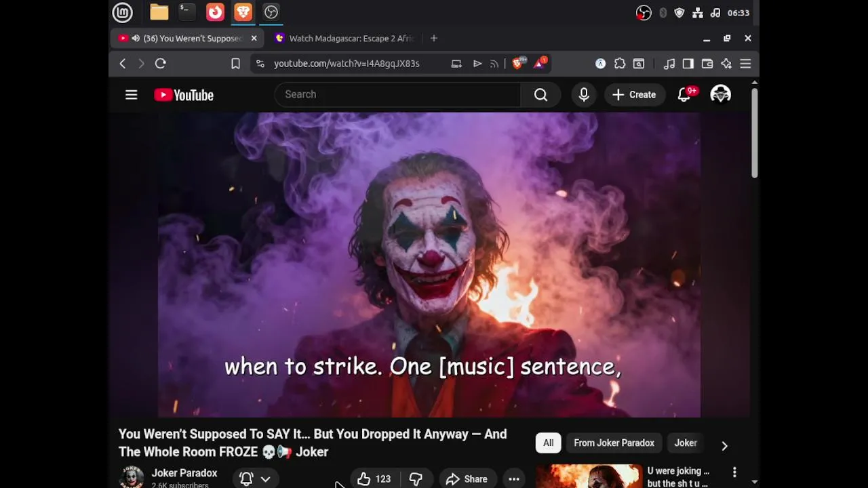868x488 pixels.
Task: Select the All filter chip
Action: coord(548,443)
